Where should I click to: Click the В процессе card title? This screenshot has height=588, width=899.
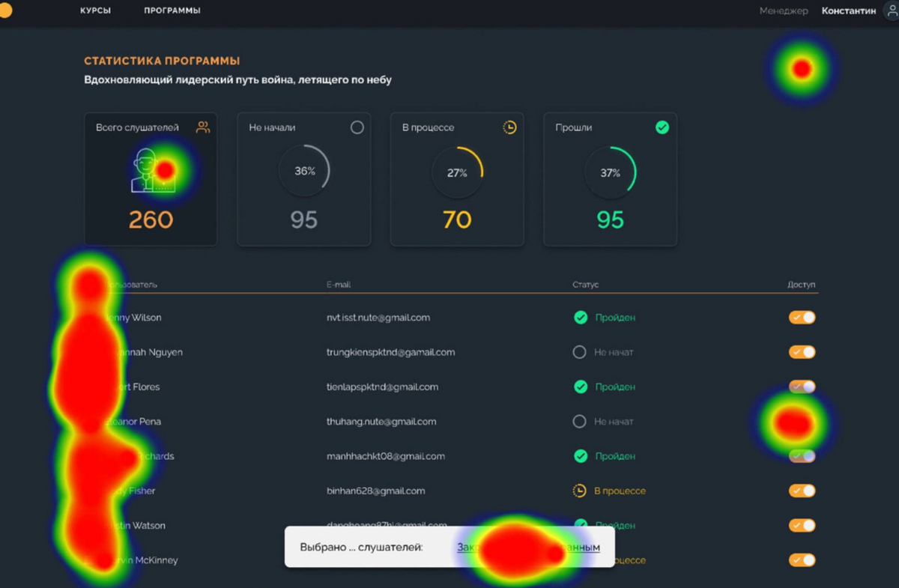point(428,127)
